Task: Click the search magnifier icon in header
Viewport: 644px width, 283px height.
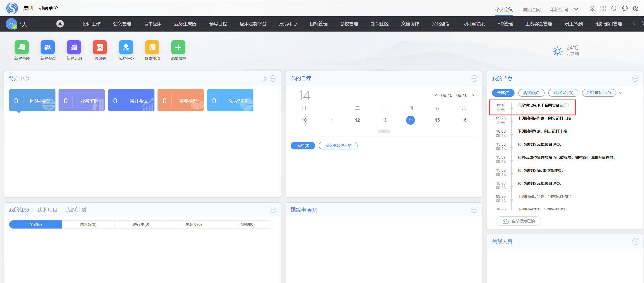Action: (x=614, y=9)
